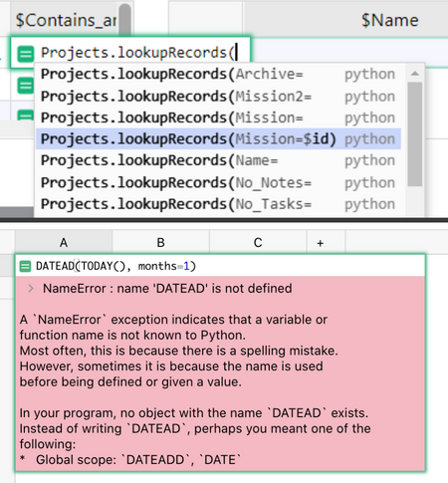Click the $Name column header
The image size is (448, 483).
click(x=389, y=20)
